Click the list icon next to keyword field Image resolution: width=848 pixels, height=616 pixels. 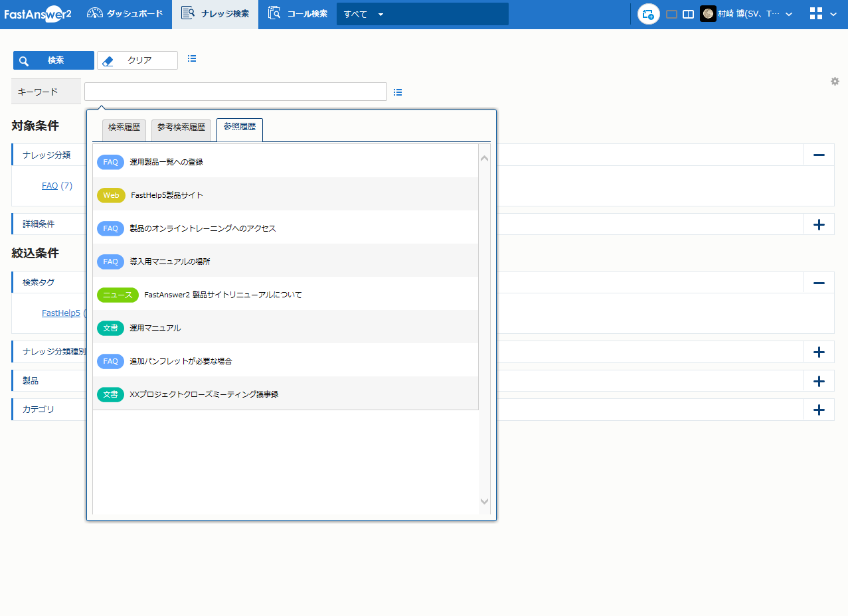coord(398,92)
